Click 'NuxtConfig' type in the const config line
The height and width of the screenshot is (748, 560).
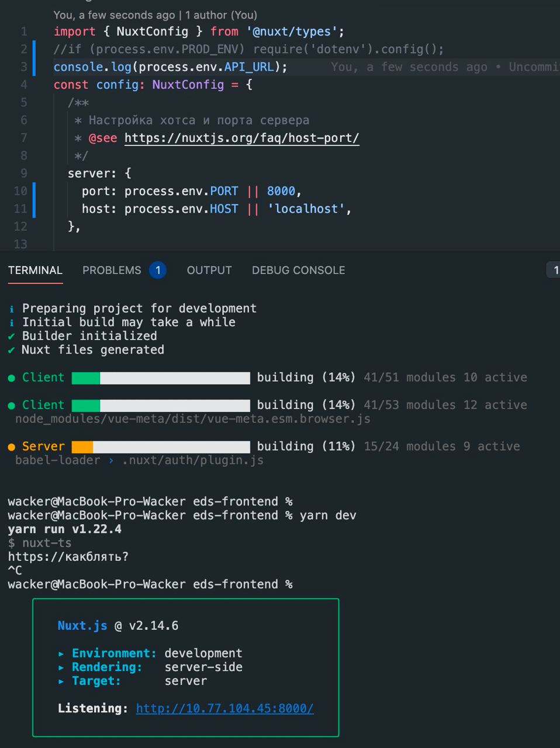click(x=188, y=85)
